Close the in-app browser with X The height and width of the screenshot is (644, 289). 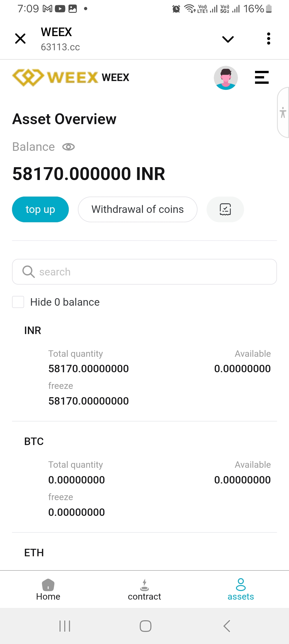click(x=20, y=39)
